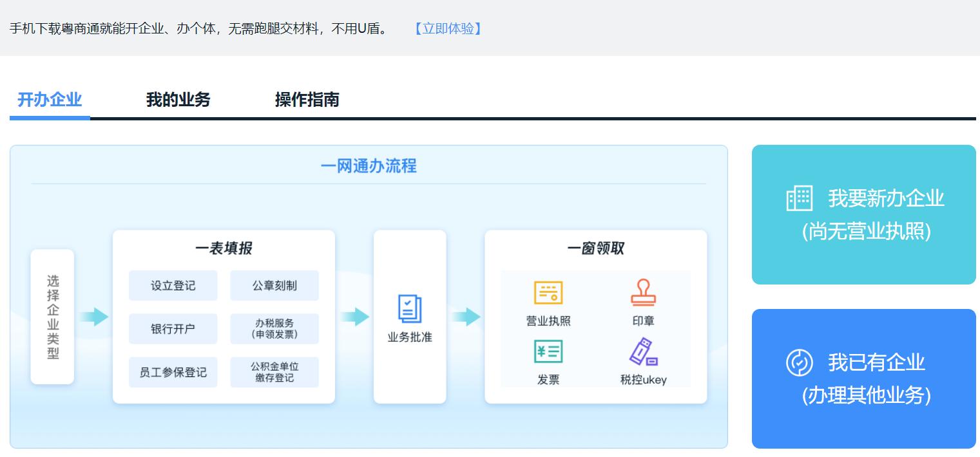The image size is (980, 457).
Task: Click the 业务批准 document approval icon
Action: [410, 308]
